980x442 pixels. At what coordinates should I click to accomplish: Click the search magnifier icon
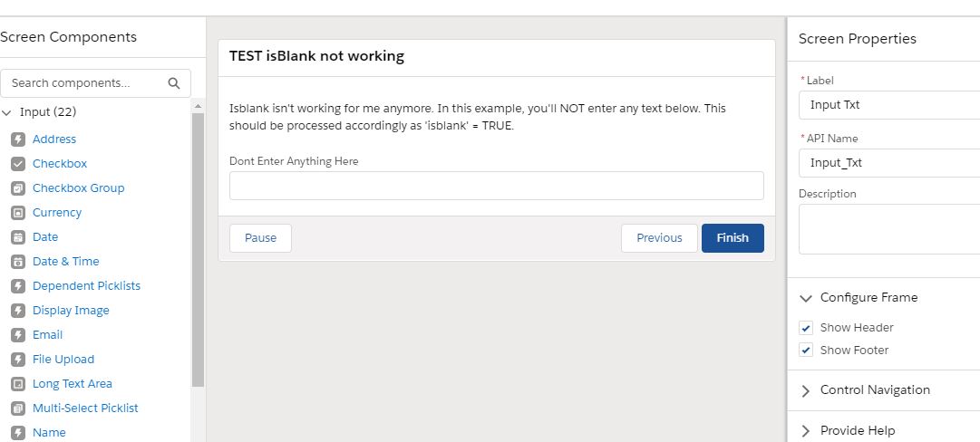click(x=174, y=83)
